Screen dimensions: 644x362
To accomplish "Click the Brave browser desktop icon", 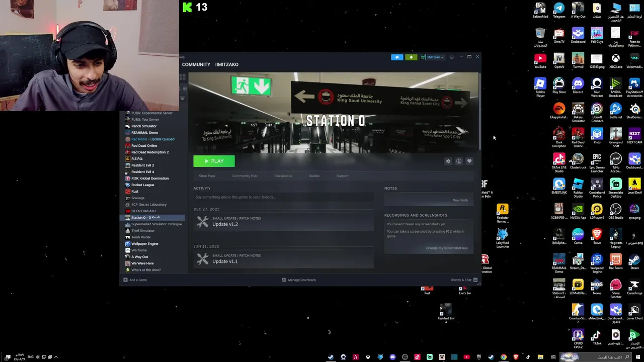I will (x=597, y=237).
